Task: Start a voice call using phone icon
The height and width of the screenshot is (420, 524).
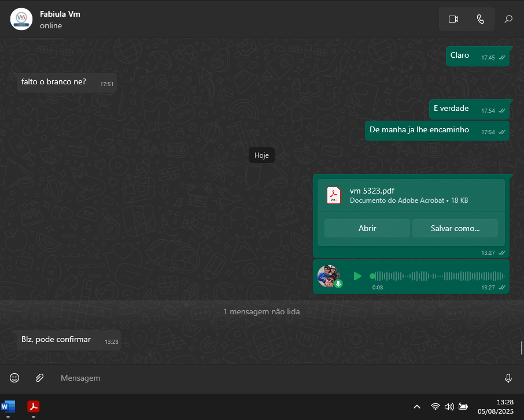Action: (481, 19)
